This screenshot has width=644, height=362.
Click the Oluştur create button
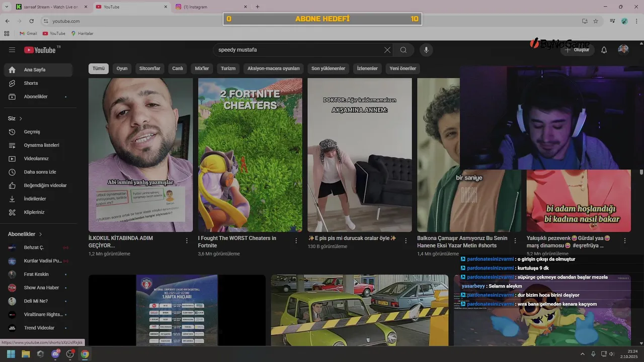[x=578, y=50]
